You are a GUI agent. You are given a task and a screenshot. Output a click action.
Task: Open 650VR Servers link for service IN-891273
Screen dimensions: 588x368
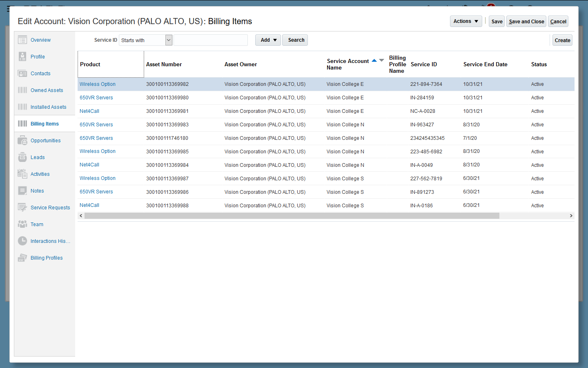pos(96,192)
